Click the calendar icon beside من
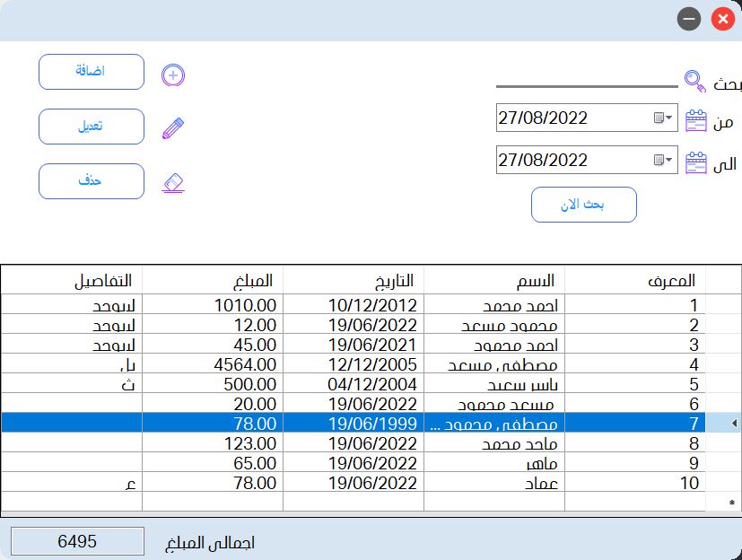The height and width of the screenshot is (560, 742). [x=696, y=120]
